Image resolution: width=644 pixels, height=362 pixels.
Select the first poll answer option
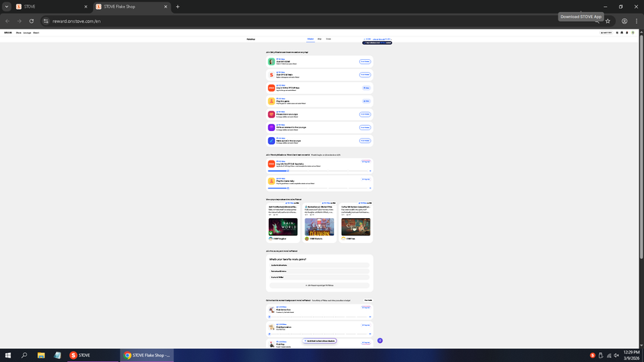point(319,265)
